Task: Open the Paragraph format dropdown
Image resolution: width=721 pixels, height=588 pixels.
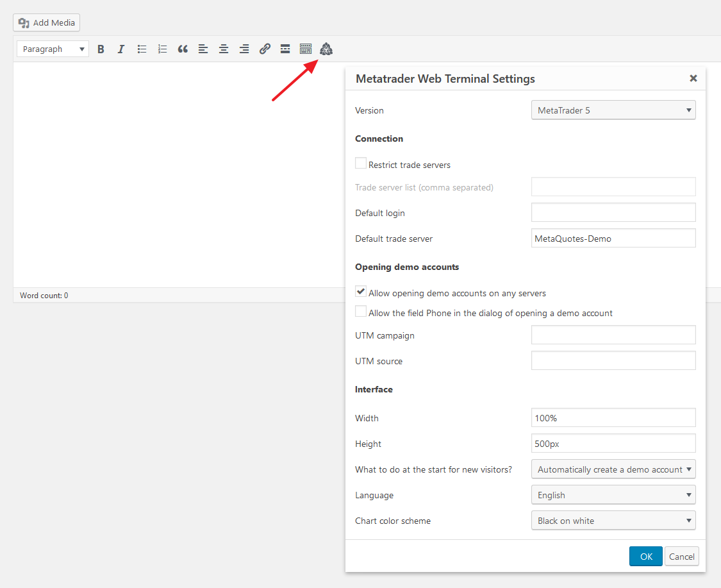Action: click(x=53, y=49)
